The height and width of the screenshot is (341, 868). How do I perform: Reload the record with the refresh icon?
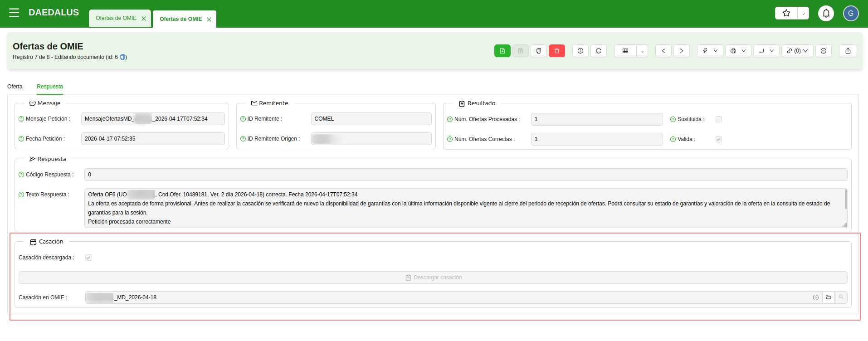(x=598, y=51)
